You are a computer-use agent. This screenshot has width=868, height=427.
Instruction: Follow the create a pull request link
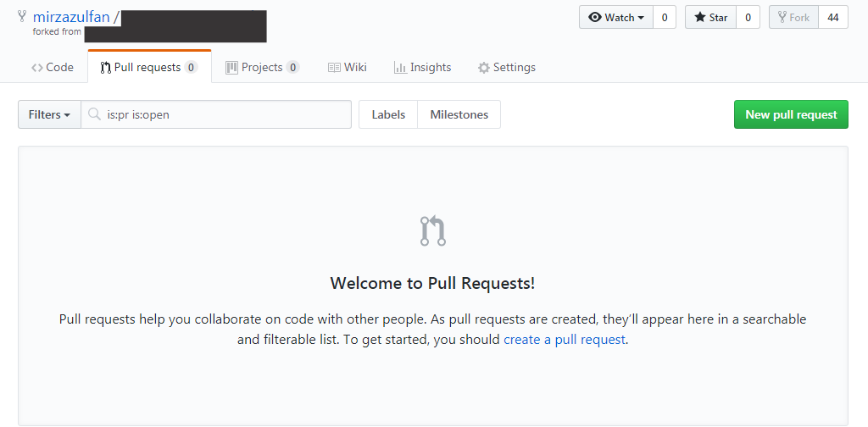[x=564, y=340]
